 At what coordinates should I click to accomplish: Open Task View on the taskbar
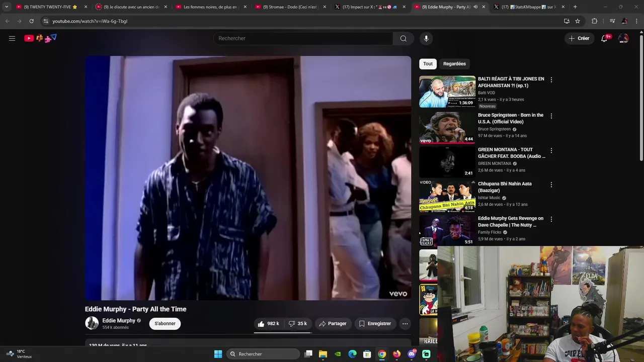coord(308,354)
